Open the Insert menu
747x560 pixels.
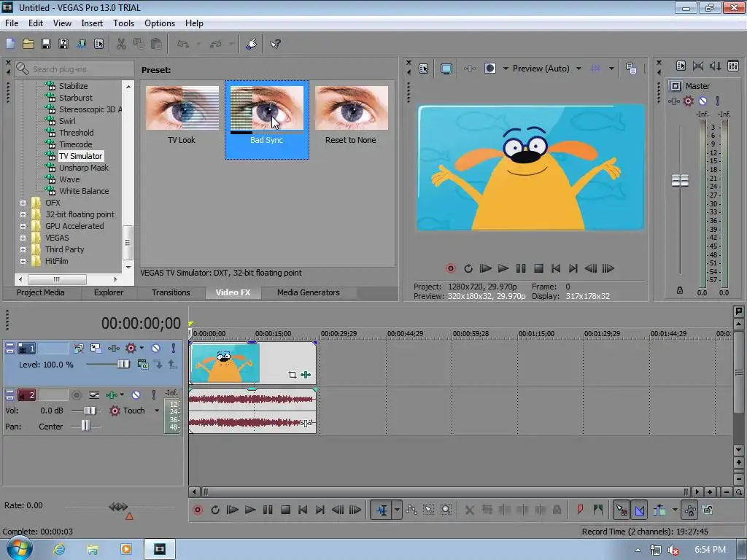point(92,23)
